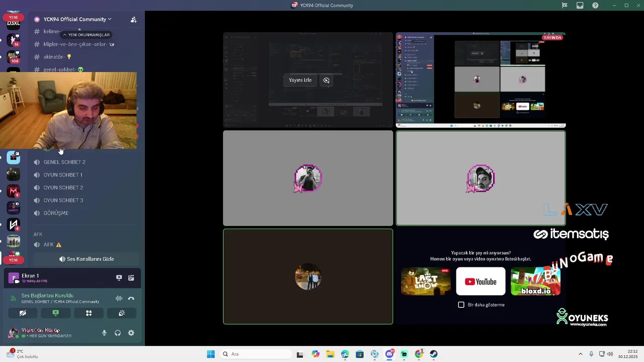The height and width of the screenshot is (362, 644).
Task: Open the weather widget showing 2°C
Action: pos(22,354)
